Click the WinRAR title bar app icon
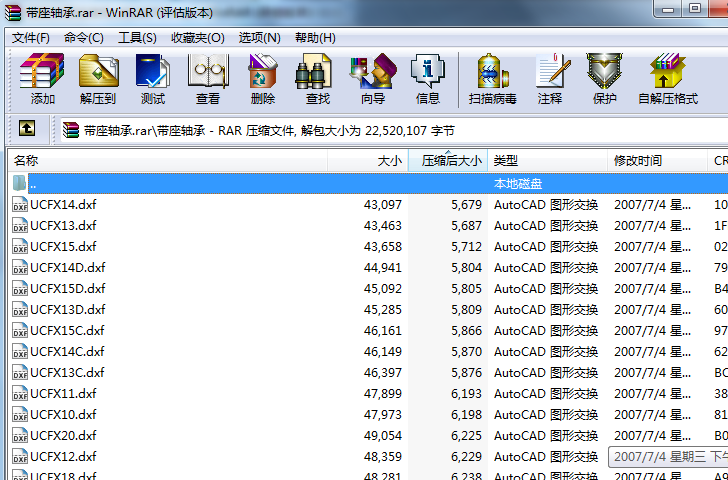 [13, 13]
